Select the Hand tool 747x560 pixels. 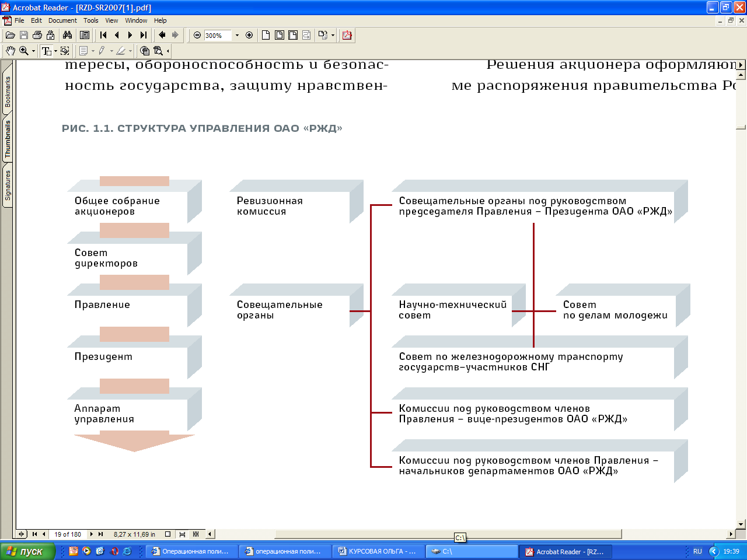11,51
